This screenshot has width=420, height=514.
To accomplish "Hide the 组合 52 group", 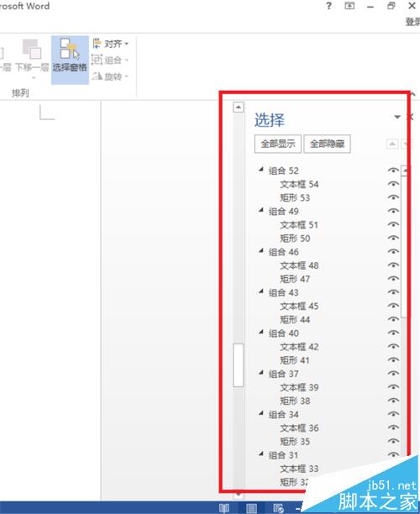I will [x=393, y=170].
